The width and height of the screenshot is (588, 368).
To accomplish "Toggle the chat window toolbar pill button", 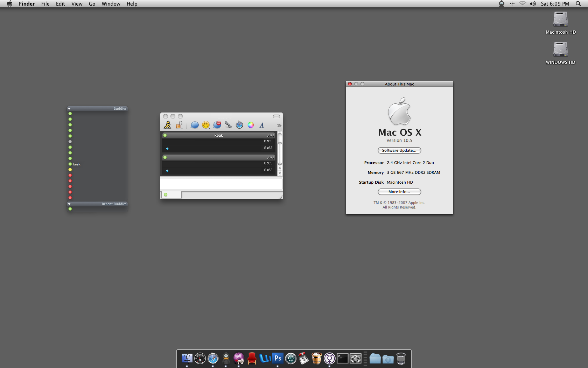I will pyautogui.click(x=276, y=116).
